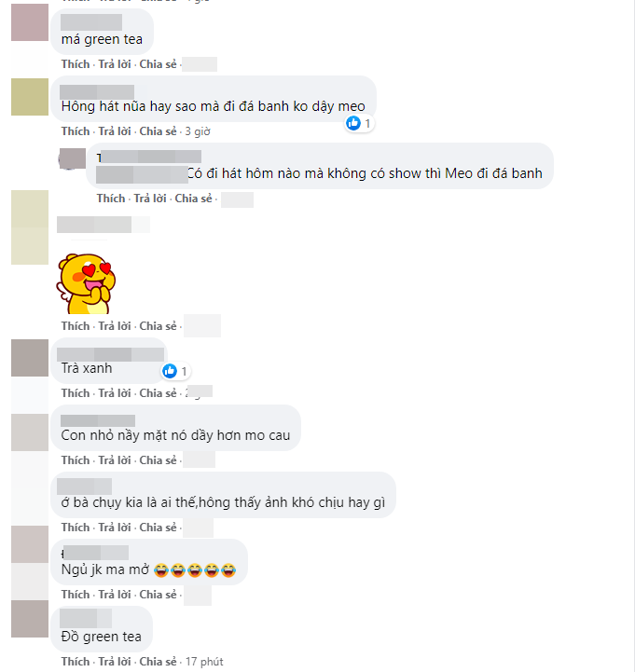This screenshot has height=672, width=635.
Task: Click small avatar of reply about Meo đi đá banh
Action: [x=72, y=159]
